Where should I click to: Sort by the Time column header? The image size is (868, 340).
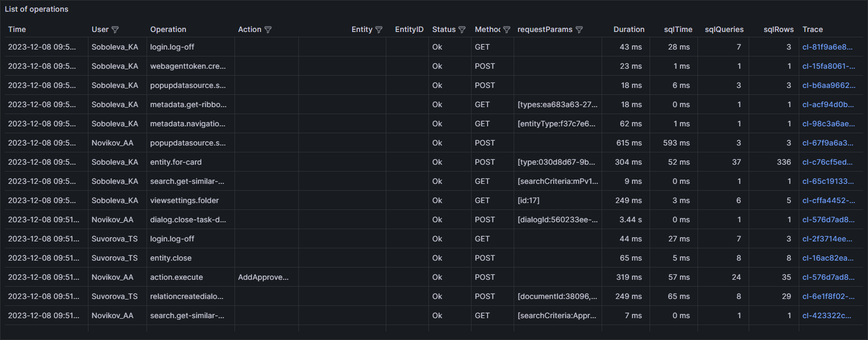point(17,30)
